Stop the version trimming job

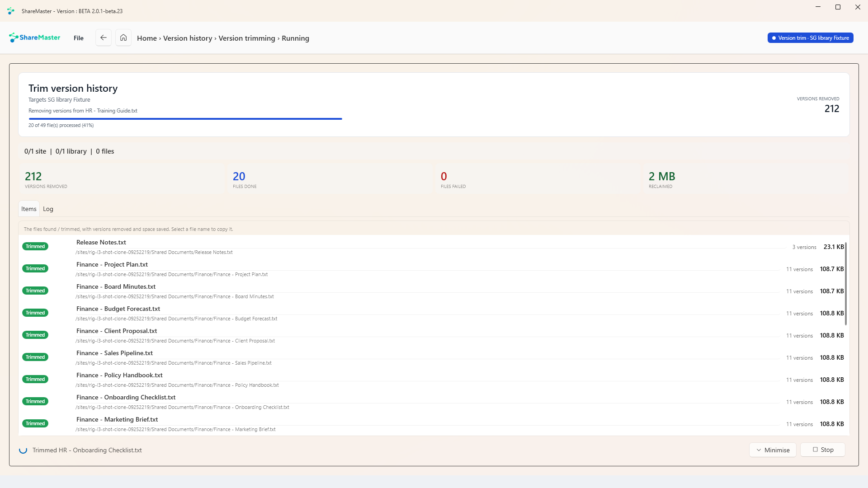click(823, 450)
